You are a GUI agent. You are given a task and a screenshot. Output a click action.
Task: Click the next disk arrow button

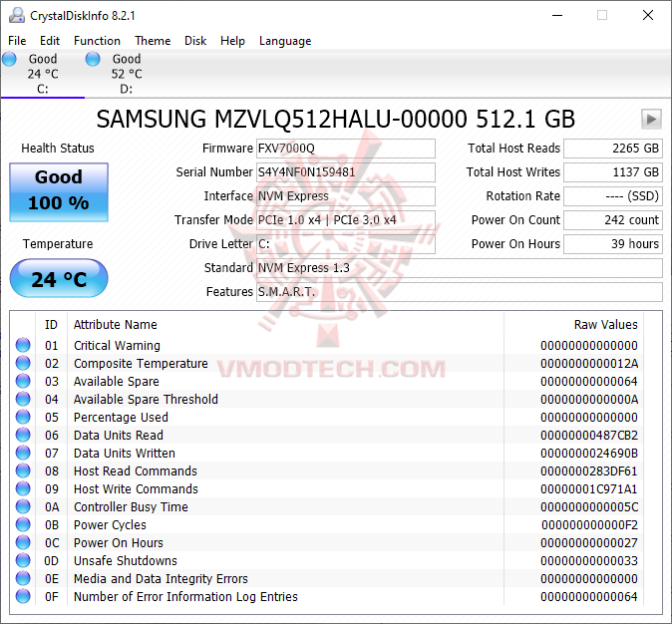pyautogui.click(x=651, y=119)
